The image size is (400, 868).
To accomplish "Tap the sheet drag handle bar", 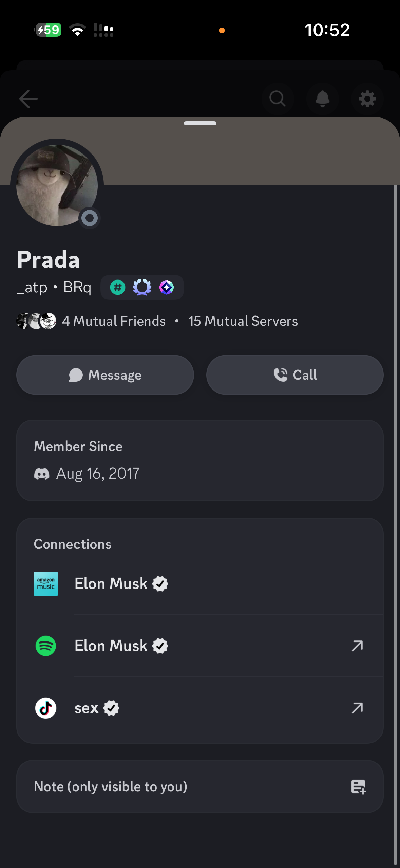I will [200, 123].
